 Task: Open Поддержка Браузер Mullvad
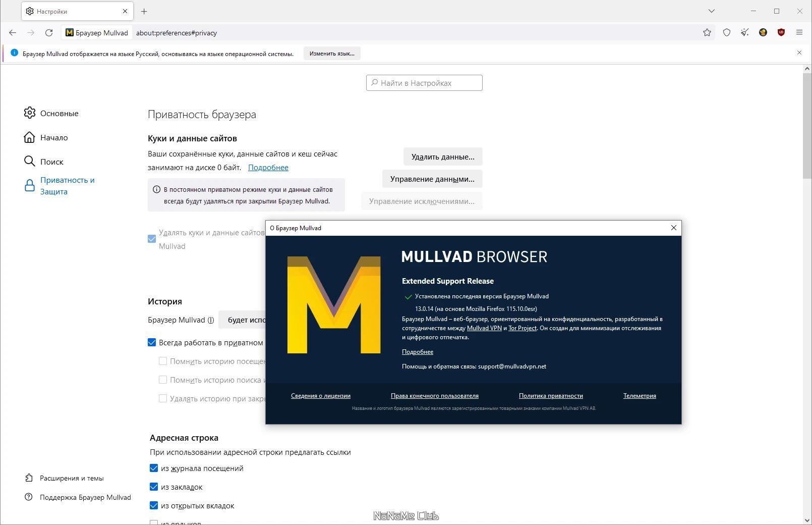[78, 497]
